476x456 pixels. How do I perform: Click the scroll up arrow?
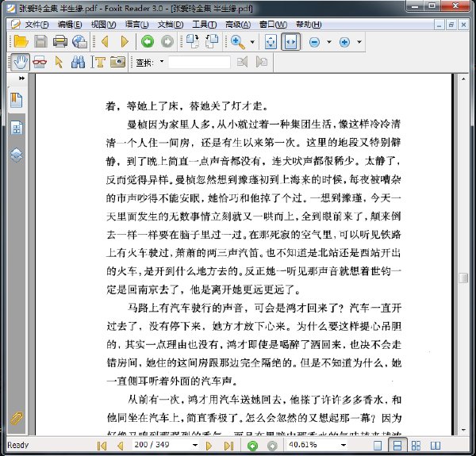click(x=463, y=79)
